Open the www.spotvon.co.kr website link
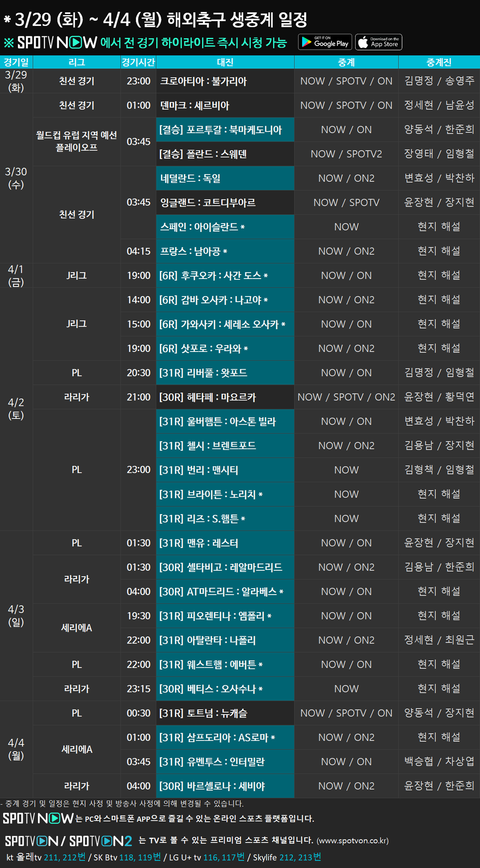Viewport: 480px width, 868px height. tap(352, 841)
